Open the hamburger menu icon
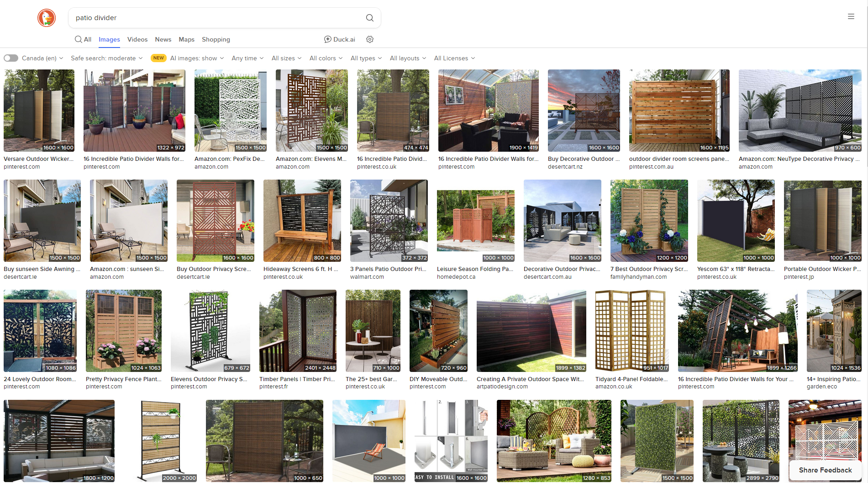Viewport: 868px width, 483px height. 851,16
